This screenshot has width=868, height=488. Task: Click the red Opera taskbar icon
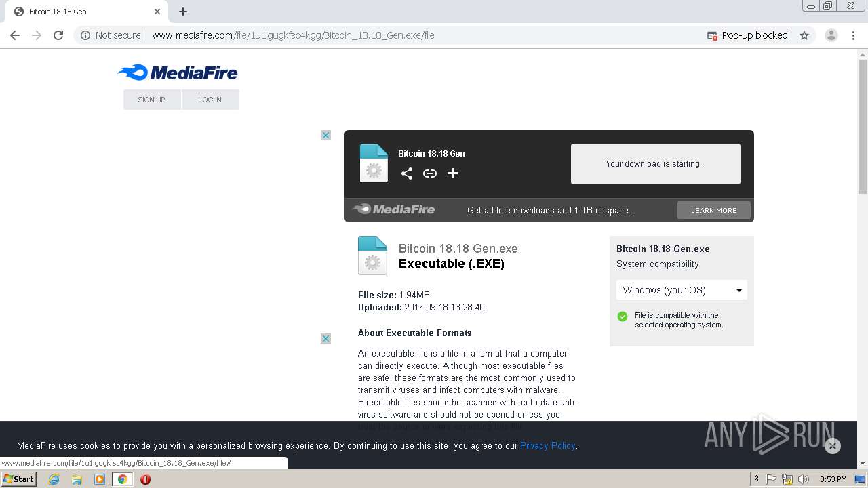tap(145, 479)
